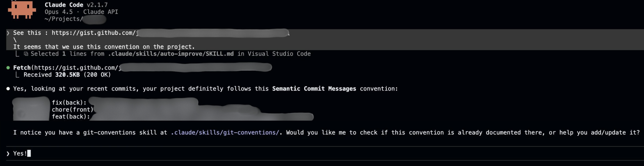Open the gist.github.com URL in the user message
644x166 pixels.
click(x=94, y=33)
